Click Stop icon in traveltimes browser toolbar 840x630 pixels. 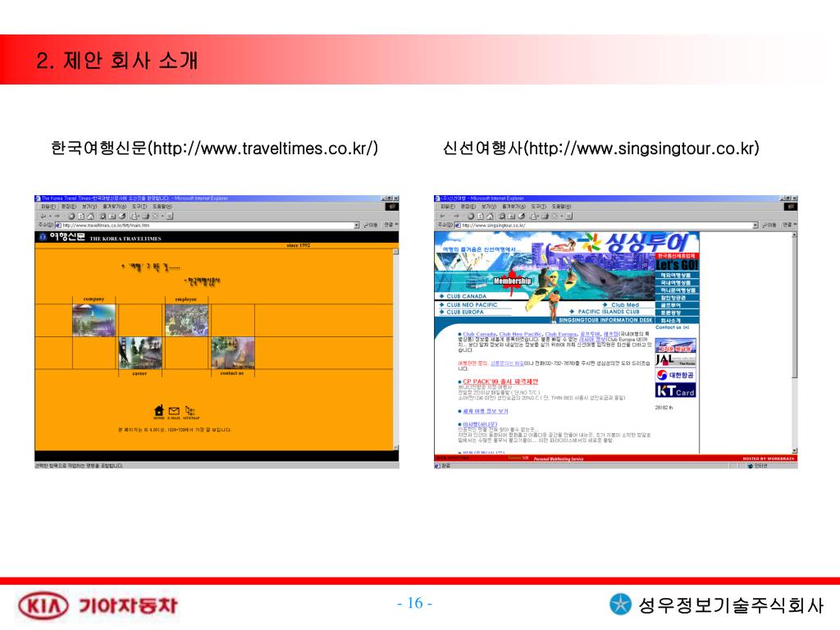click(71, 217)
